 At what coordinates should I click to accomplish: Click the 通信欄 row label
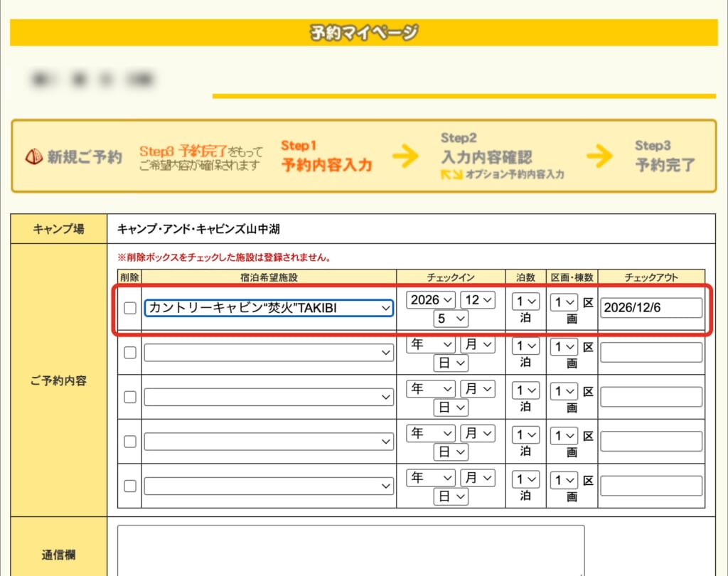pyautogui.click(x=58, y=555)
